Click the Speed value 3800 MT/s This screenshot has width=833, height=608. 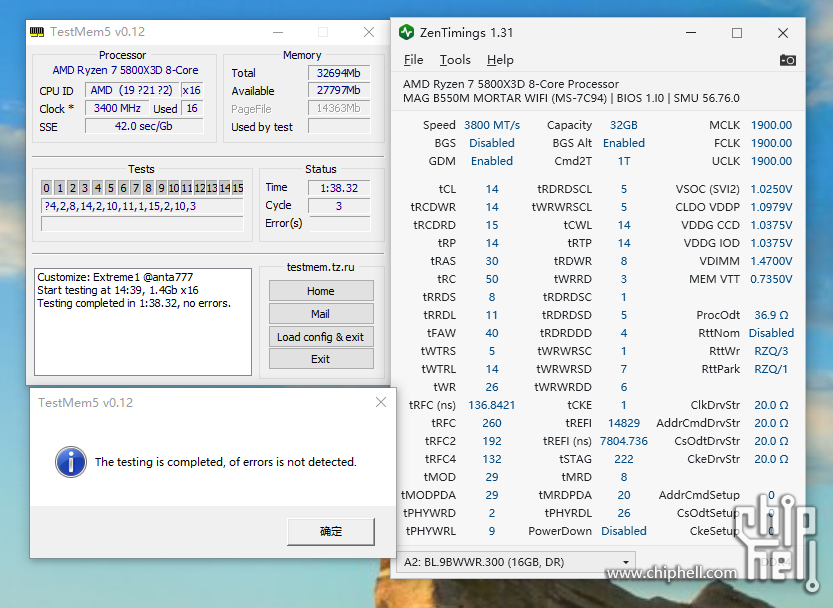click(492, 125)
